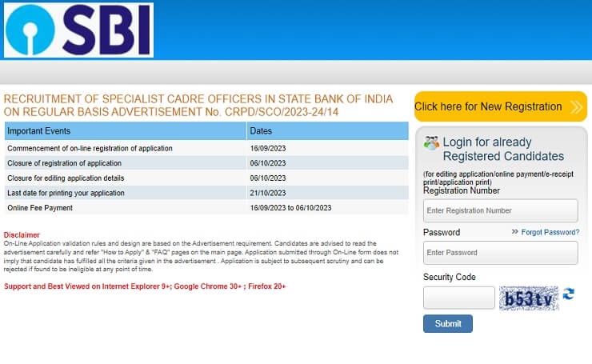Submit the login form
The image size is (592, 364).
[x=448, y=323]
